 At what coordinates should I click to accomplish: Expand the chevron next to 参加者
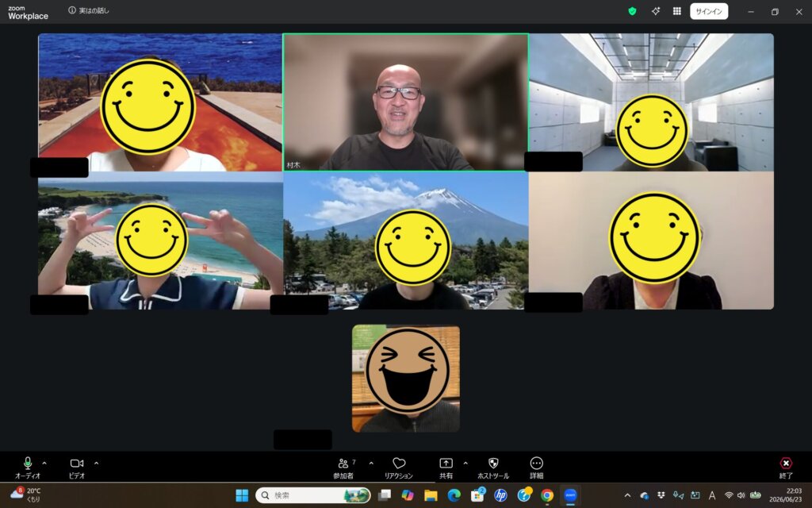tap(371, 464)
